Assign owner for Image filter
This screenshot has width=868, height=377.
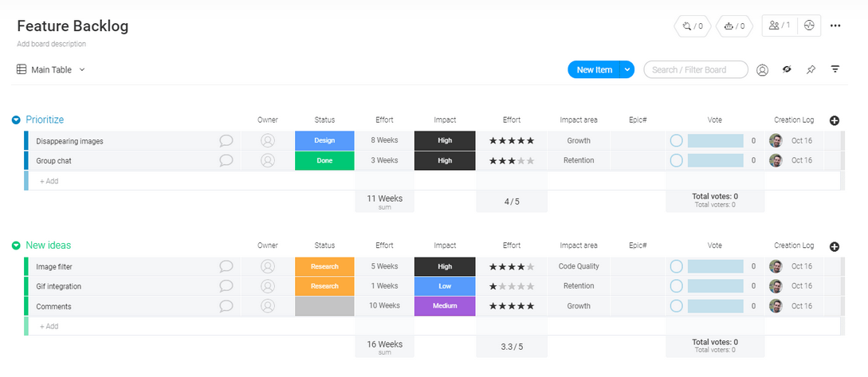[268, 266]
